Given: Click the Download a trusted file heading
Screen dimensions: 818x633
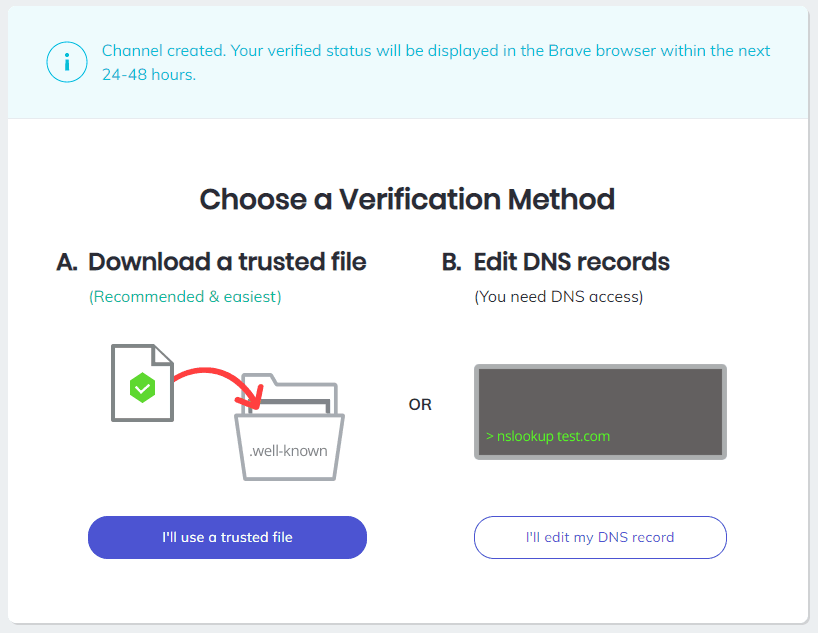Looking at the screenshot, I should pyautogui.click(x=227, y=261).
